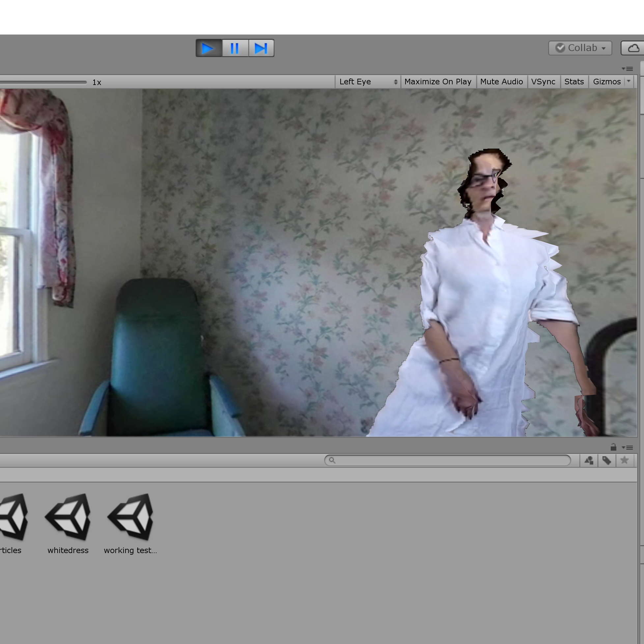
Task: Toggle Maximize On Play
Action: (438, 82)
